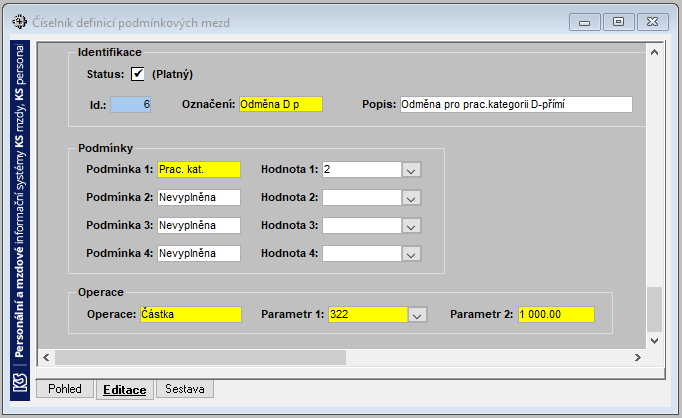Viewport: 682px width, 418px height.
Task: Expand the Hodnota 3 dropdown list
Action: (x=411, y=226)
